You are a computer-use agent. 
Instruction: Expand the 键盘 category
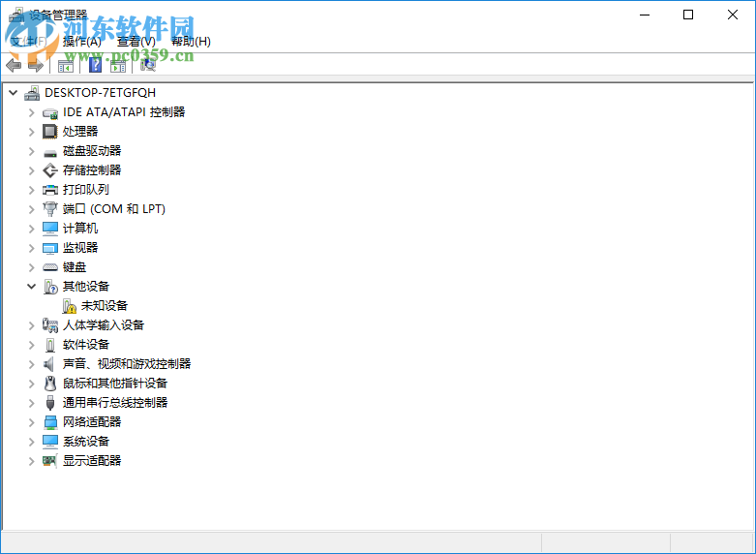[x=32, y=267]
